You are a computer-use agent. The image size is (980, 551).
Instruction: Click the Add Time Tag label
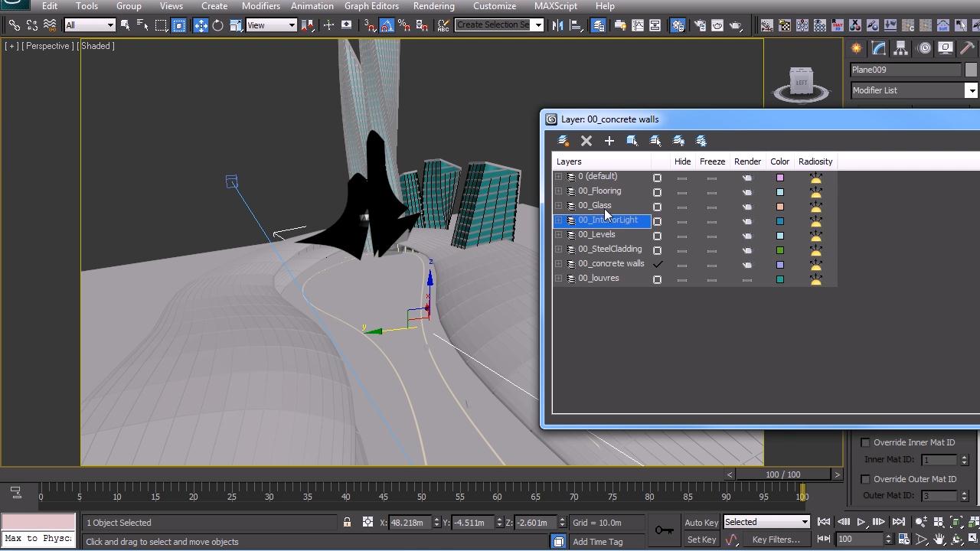pyautogui.click(x=598, y=542)
